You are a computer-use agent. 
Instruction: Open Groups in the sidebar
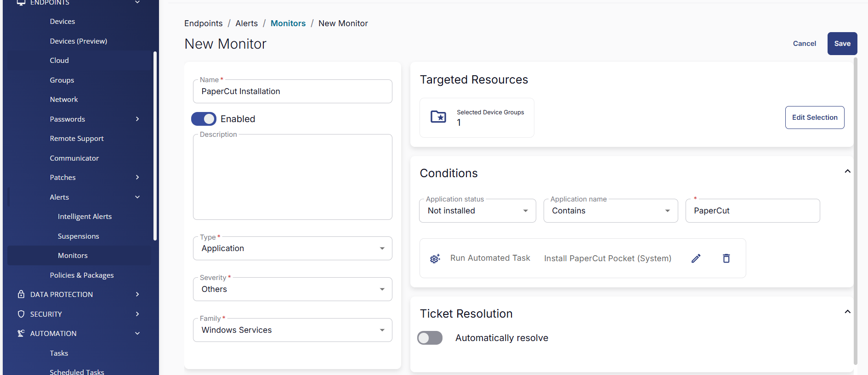coord(62,80)
